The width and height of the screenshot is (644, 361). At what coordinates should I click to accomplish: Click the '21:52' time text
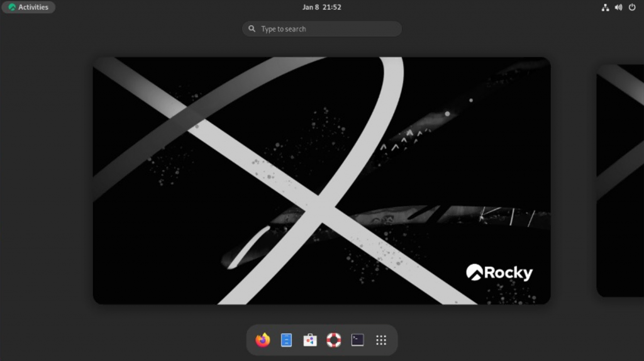click(331, 8)
